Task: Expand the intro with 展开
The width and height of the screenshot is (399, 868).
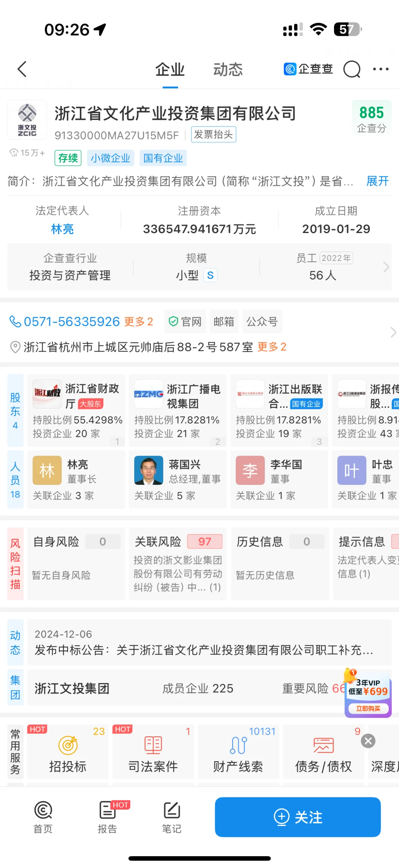Action: 378,181
